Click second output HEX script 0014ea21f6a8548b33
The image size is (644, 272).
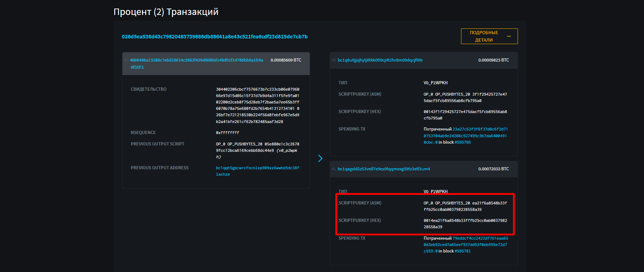[465, 224]
